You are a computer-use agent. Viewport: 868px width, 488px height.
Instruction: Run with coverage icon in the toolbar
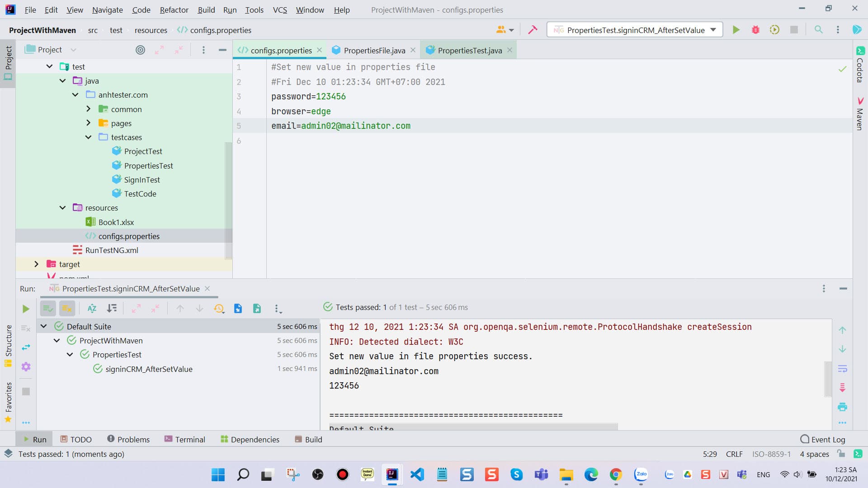[x=774, y=30]
